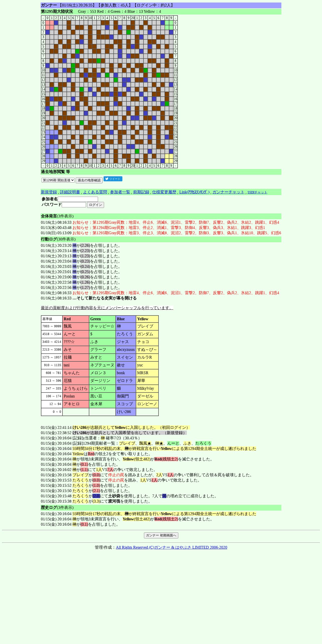Viewport: 322px width, 644px height.
Task: Open the 詳細説明書 link
Action: (x=70, y=192)
